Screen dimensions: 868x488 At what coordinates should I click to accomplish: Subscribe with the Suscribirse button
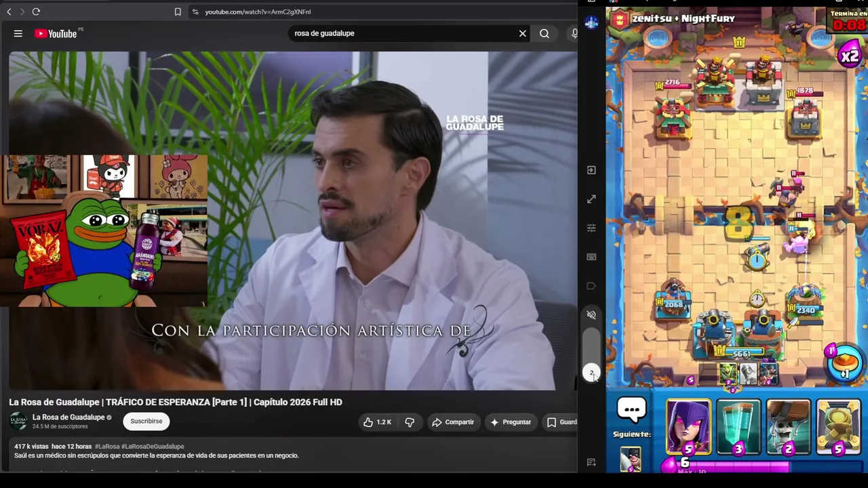click(x=146, y=421)
